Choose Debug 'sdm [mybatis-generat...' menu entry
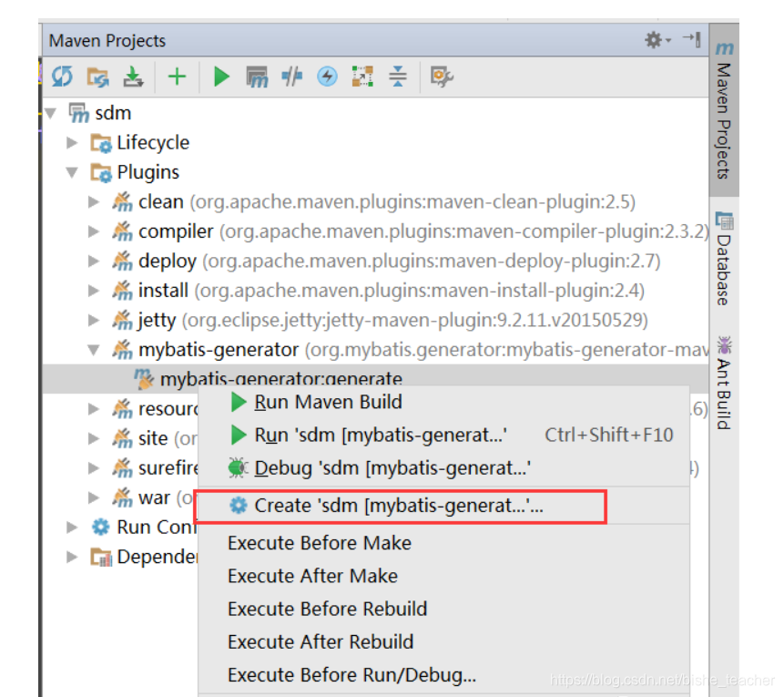The width and height of the screenshot is (784, 697). (443, 467)
